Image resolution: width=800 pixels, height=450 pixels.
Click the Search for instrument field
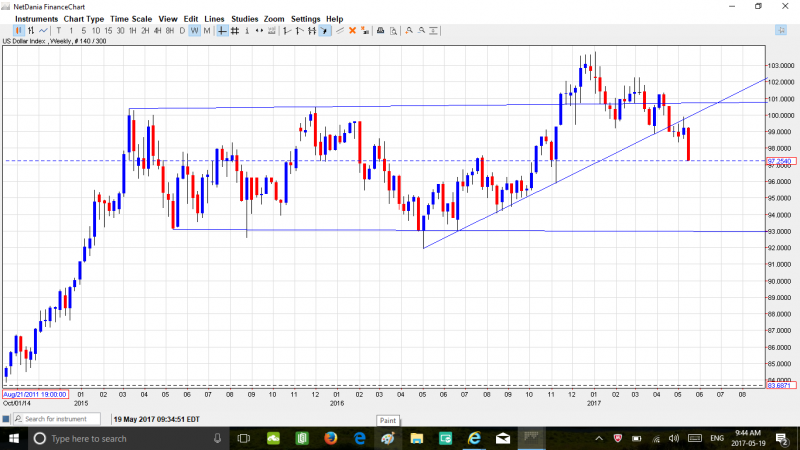60,419
